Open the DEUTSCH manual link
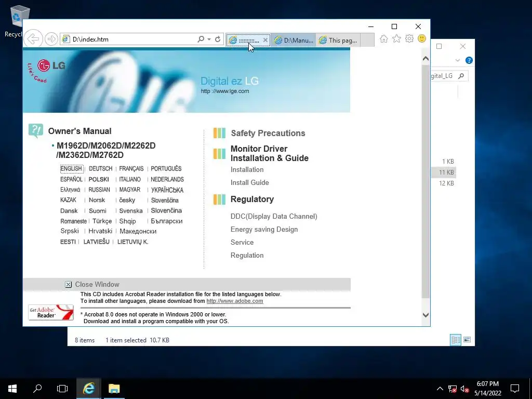532x399 pixels. tap(100, 169)
